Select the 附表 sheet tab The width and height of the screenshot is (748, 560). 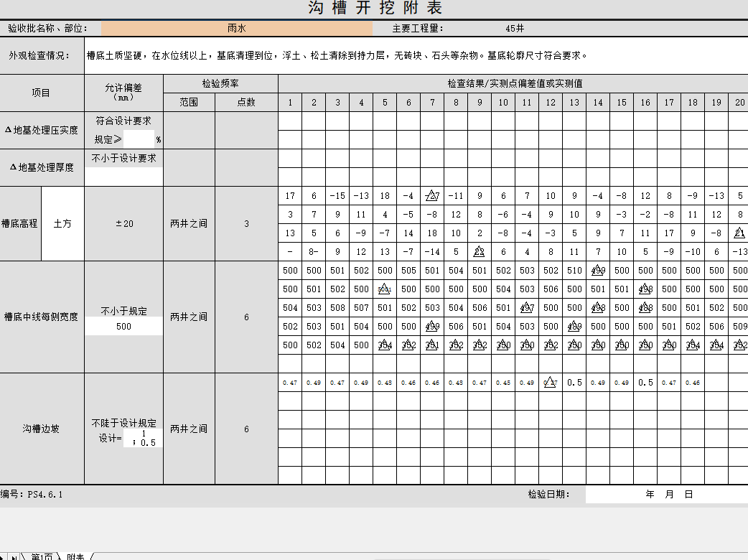click(75, 556)
